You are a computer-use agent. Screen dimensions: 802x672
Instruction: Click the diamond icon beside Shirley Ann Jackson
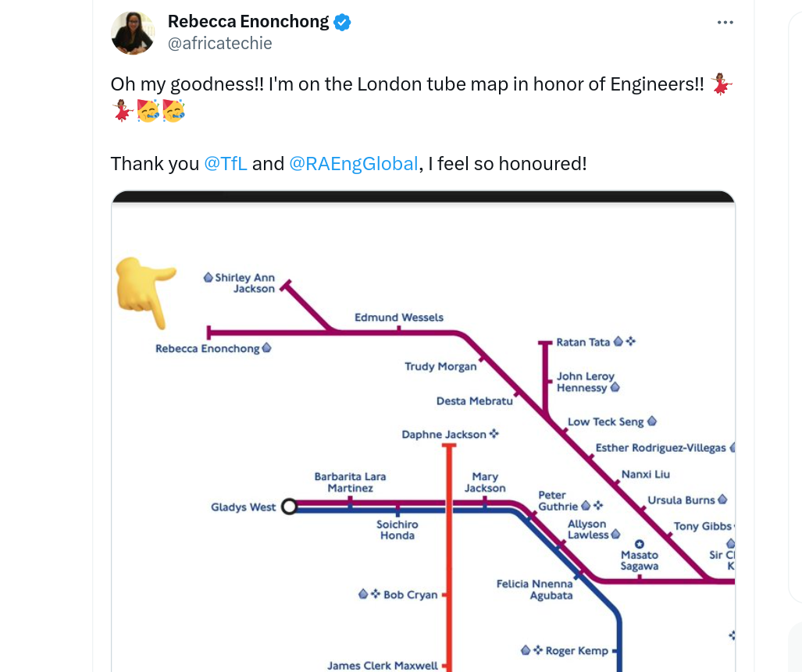209,277
